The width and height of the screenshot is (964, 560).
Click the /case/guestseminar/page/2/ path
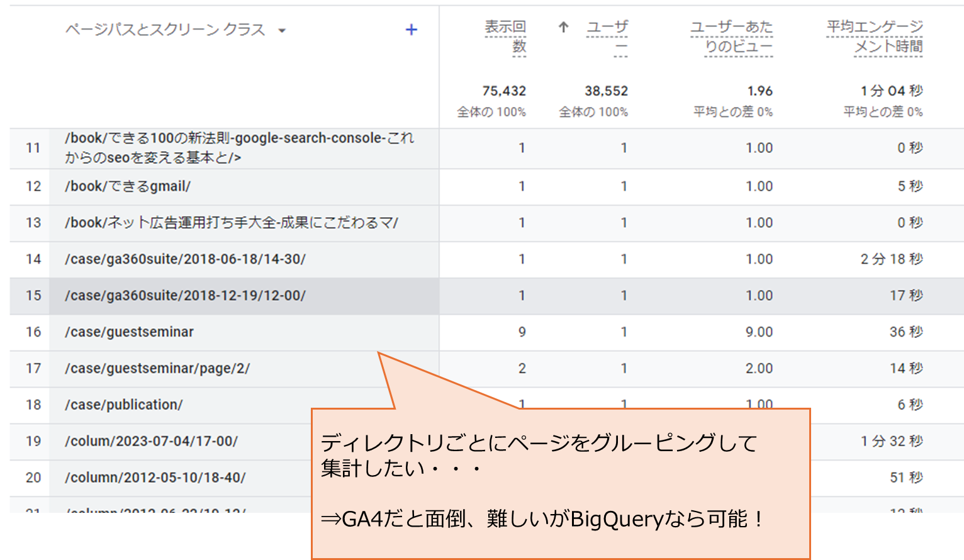coord(157,369)
